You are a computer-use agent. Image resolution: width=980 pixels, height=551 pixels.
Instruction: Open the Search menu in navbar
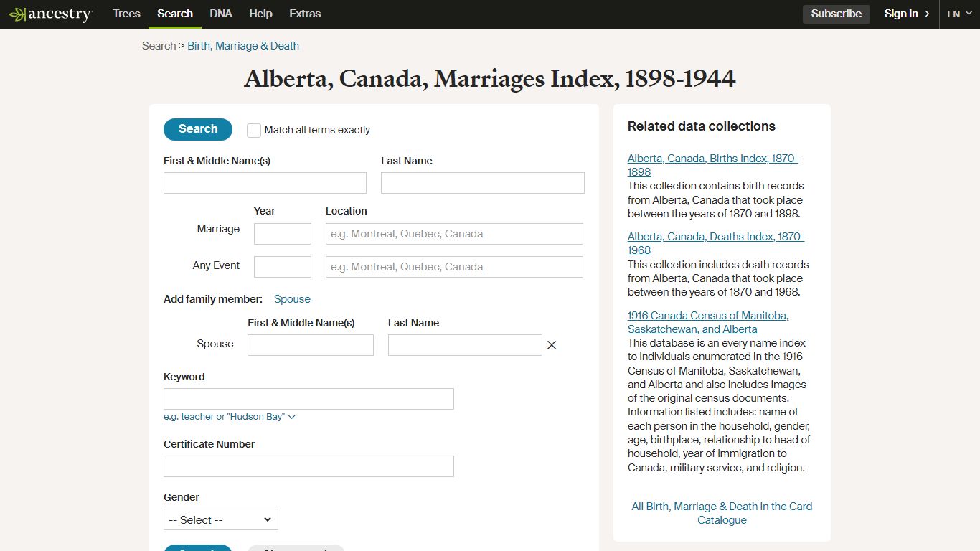pyautogui.click(x=175, y=14)
